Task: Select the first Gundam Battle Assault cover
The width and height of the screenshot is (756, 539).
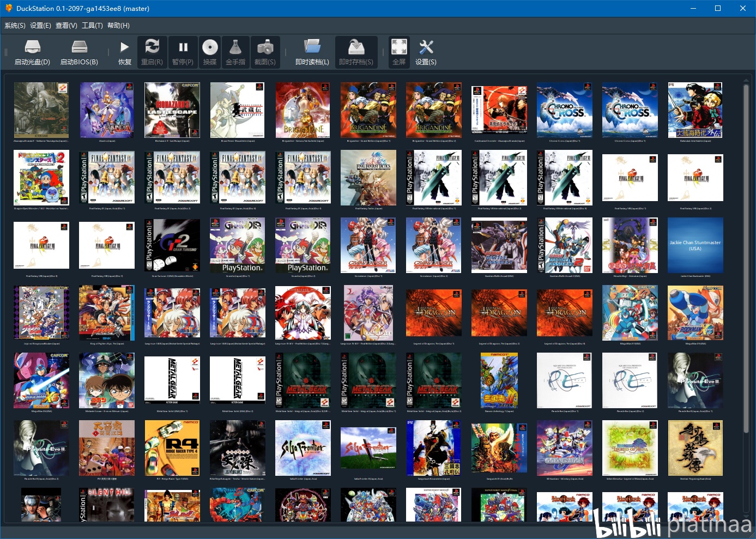Action: pos(499,245)
